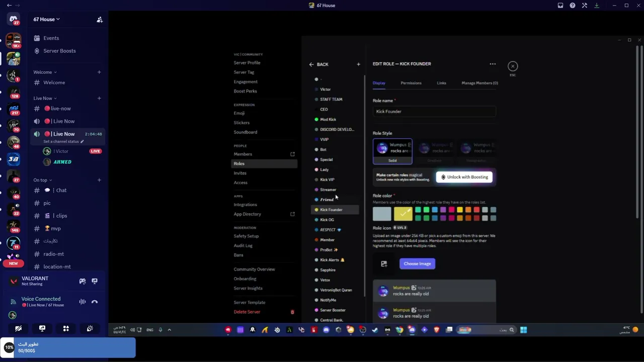Click the screen share icon next to VALORANT

click(95, 281)
